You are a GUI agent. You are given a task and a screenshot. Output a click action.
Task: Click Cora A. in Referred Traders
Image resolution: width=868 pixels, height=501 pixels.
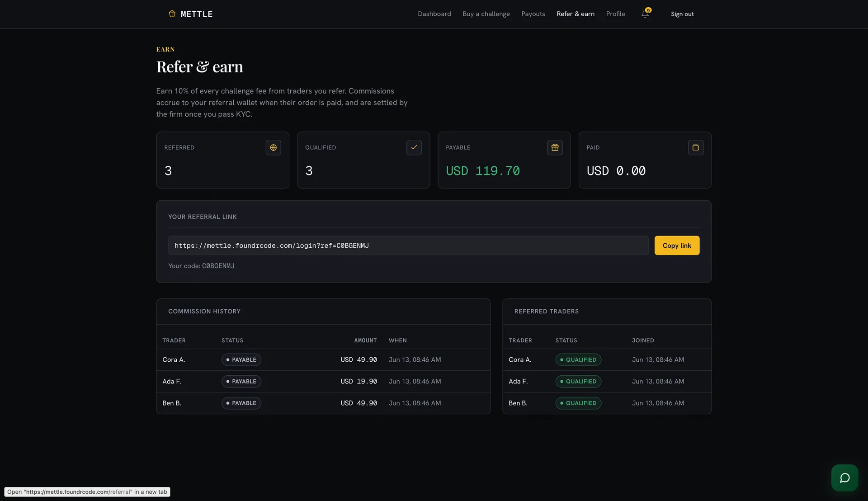coord(520,360)
